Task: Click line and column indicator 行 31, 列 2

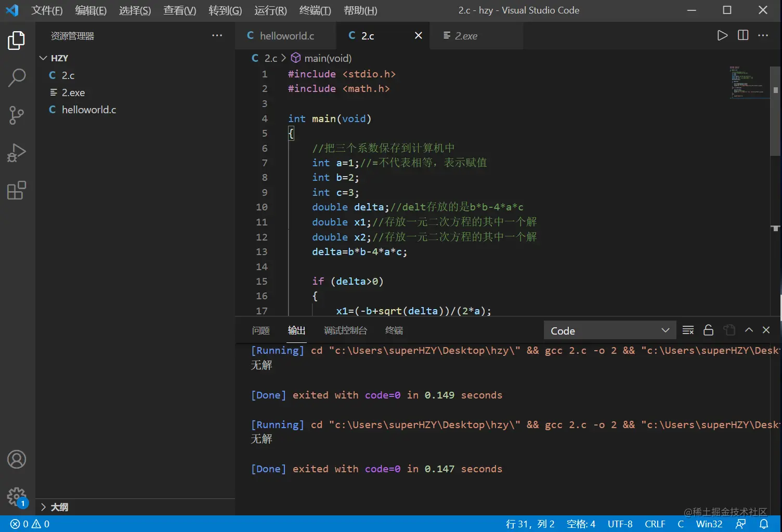Action: (530, 524)
